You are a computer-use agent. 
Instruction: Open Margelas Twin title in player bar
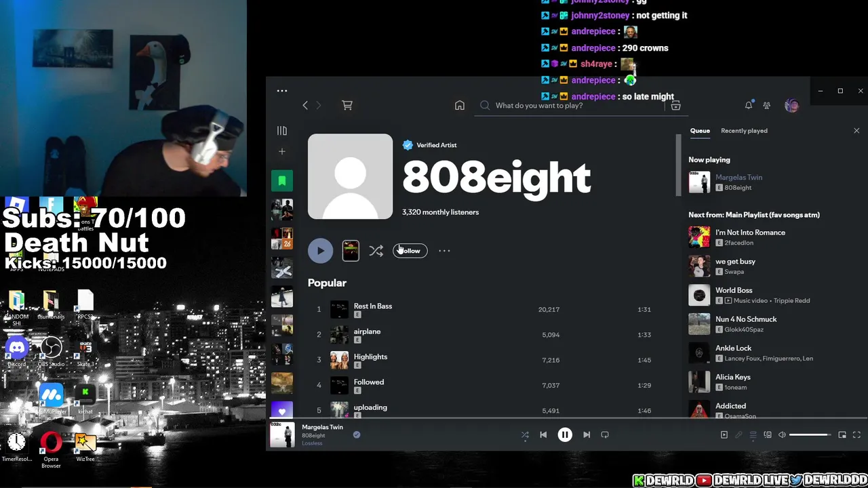pos(322,427)
